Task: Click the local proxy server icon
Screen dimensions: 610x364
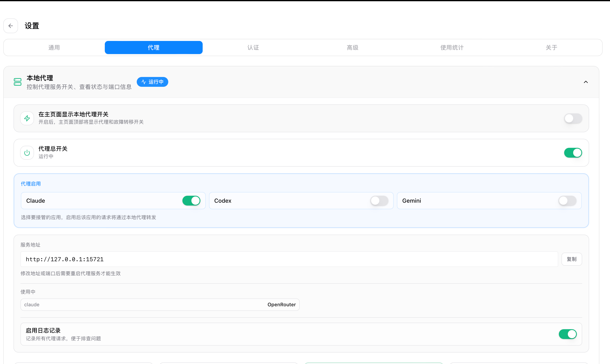Action: pyautogui.click(x=18, y=82)
